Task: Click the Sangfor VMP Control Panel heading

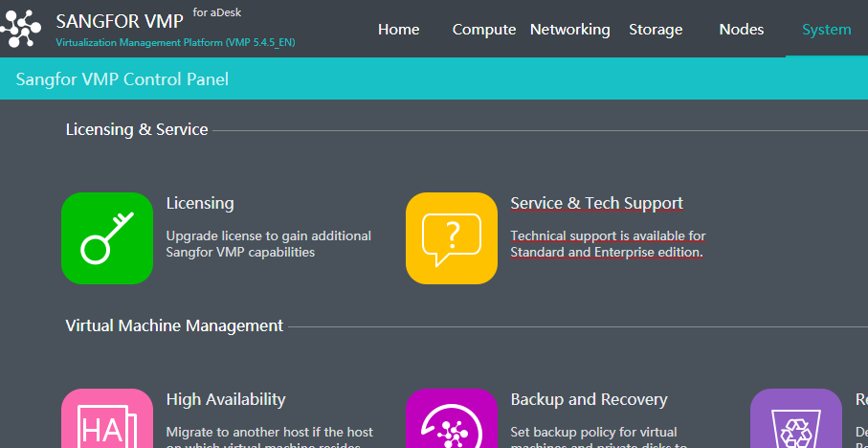Action: 122,79
